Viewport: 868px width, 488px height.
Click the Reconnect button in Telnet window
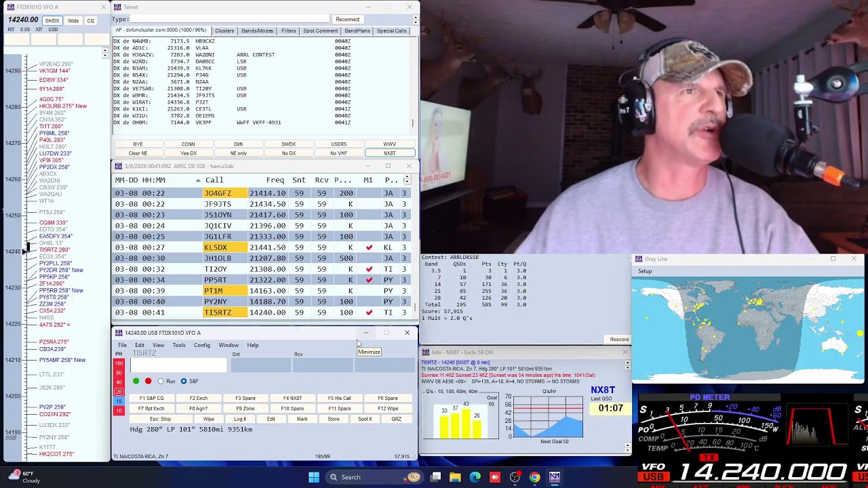[348, 19]
